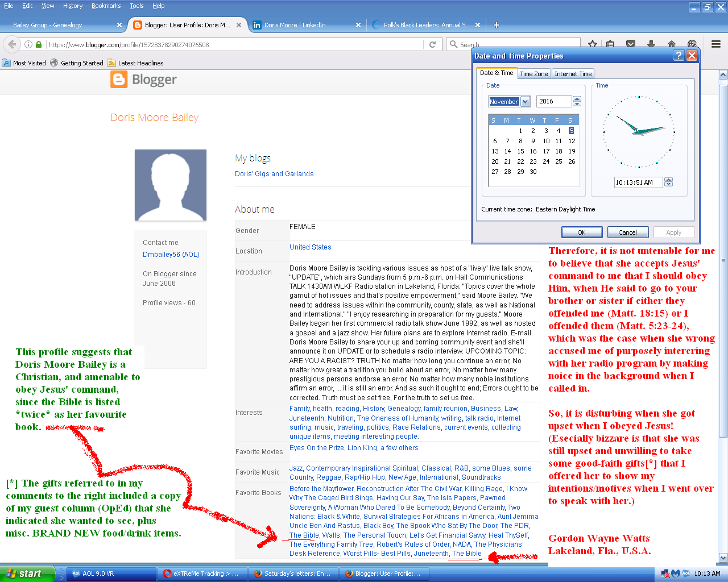Click the Firefox back arrow button

12,44
